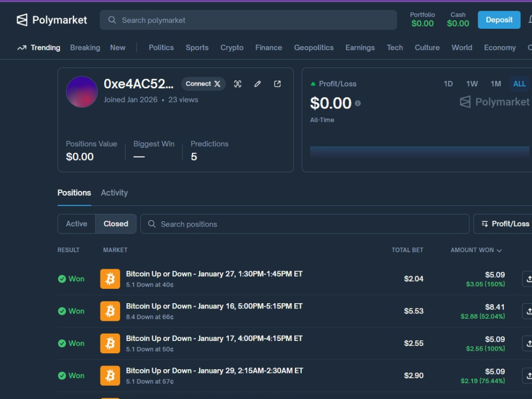Click Bitcoin icon for January 16 market
Viewport: 532px width, 399px height.
[x=110, y=311]
